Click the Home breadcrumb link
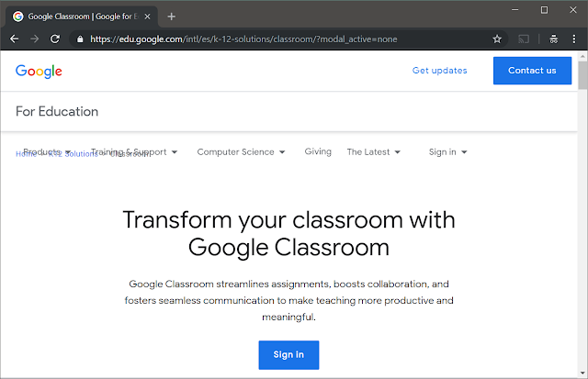 coord(26,154)
